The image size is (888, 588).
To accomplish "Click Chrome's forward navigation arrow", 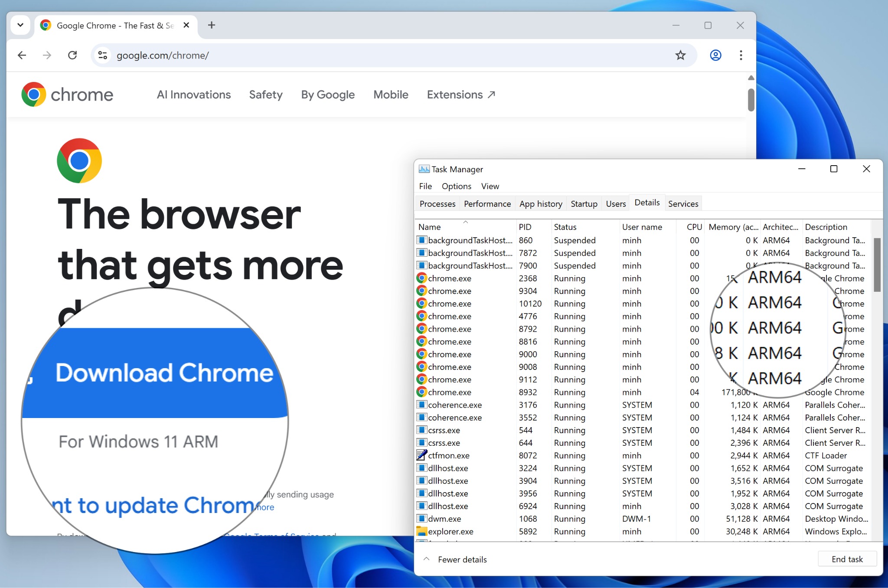I will click(47, 55).
